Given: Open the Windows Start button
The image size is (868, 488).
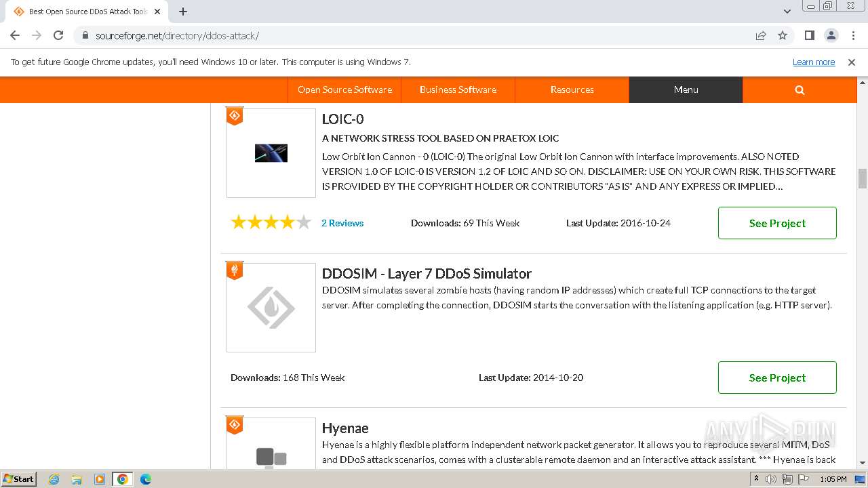Looking at the screenshot, I should coord(18,479).
